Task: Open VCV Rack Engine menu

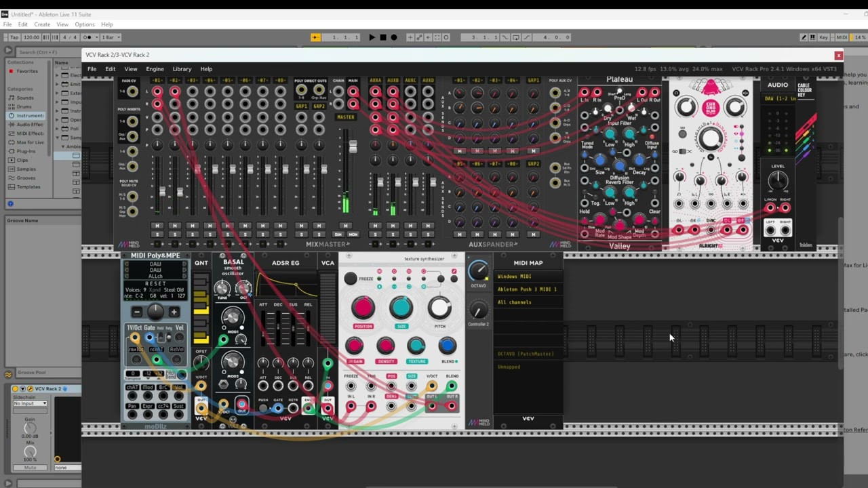Action: [155, 68]
